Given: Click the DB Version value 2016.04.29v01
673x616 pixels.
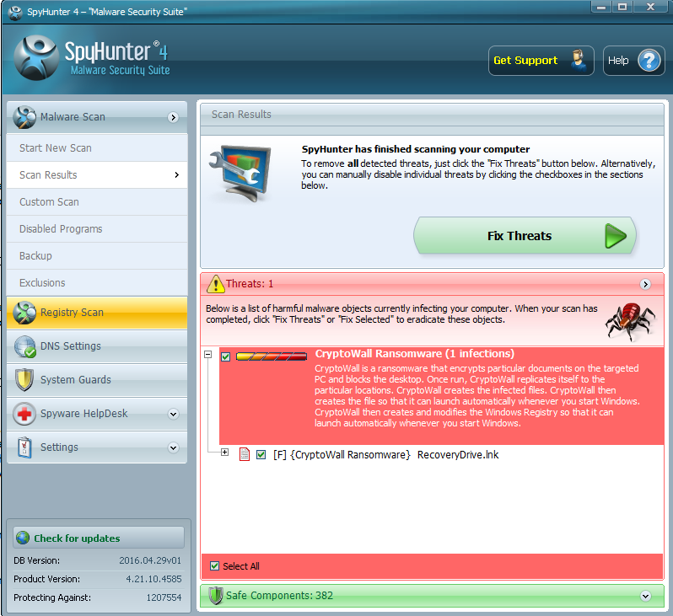Looking at the screenshot, I should pos(150,560).
